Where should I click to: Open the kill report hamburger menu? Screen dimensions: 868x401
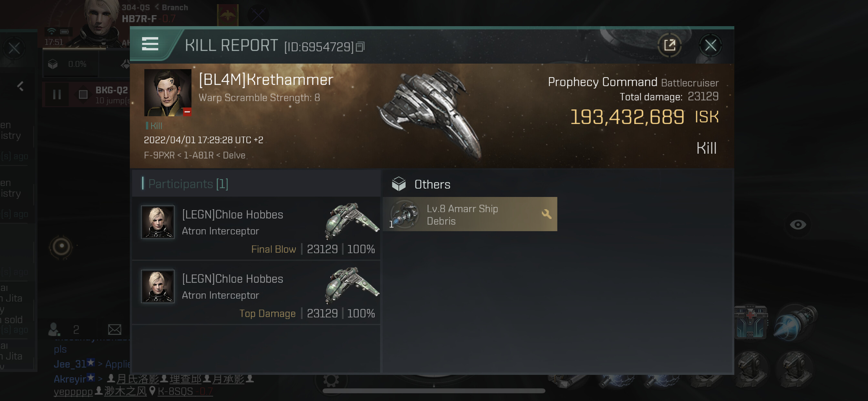[150, 44]
